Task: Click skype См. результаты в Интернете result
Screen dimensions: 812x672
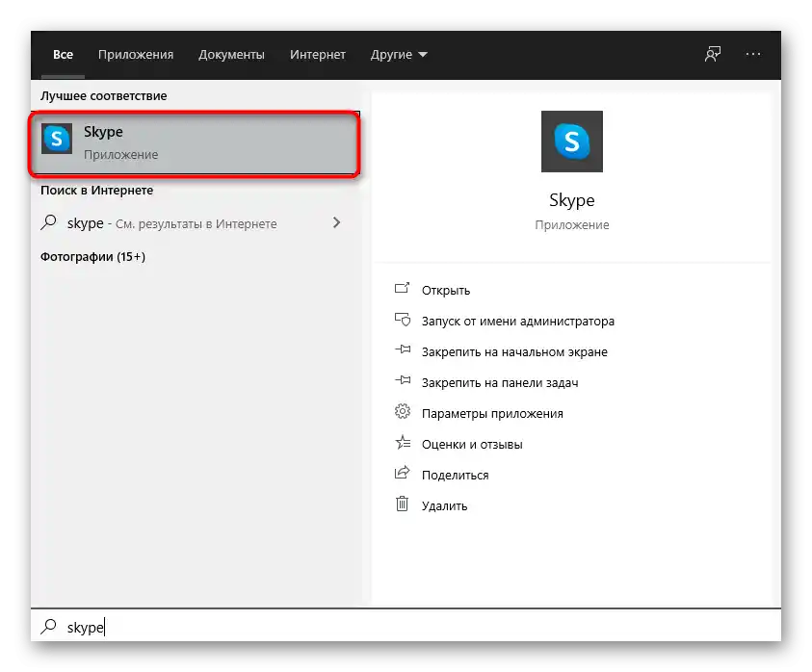Action: 194,223
